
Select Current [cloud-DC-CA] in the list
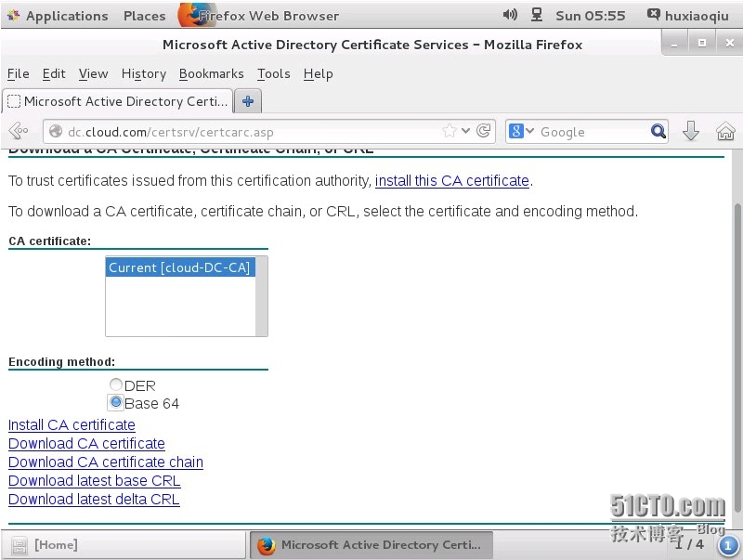[x=180, y=267]
